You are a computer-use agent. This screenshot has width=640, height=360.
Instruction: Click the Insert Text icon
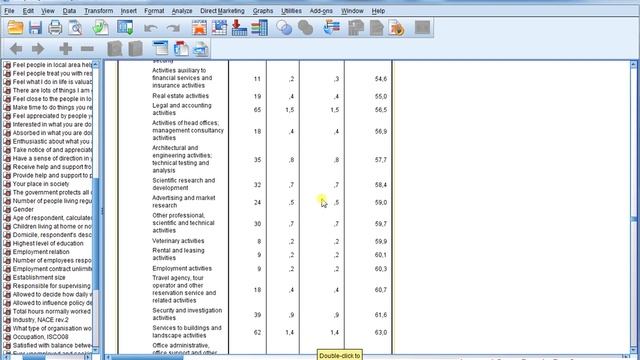click(200, 49)
